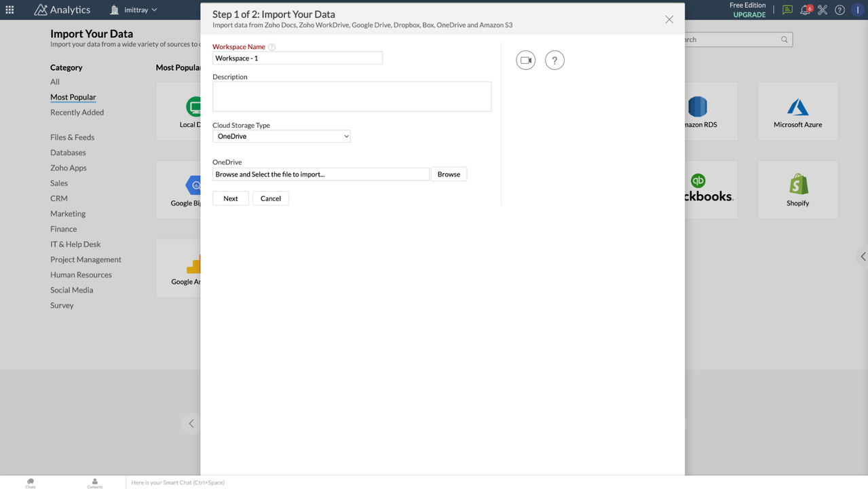The image size is (868, 489).
Task: Expand the Cloud Storage Type dropdown
Action: point(281,137)
